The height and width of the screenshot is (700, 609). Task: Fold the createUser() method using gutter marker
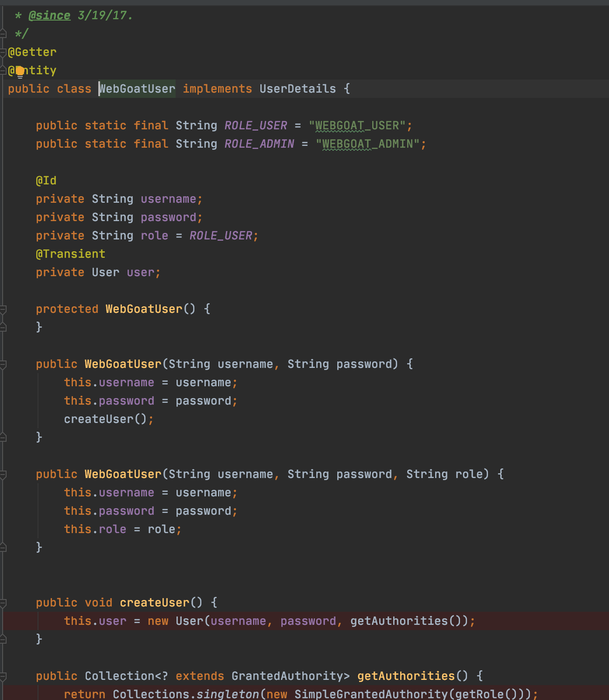coord(3,603)
